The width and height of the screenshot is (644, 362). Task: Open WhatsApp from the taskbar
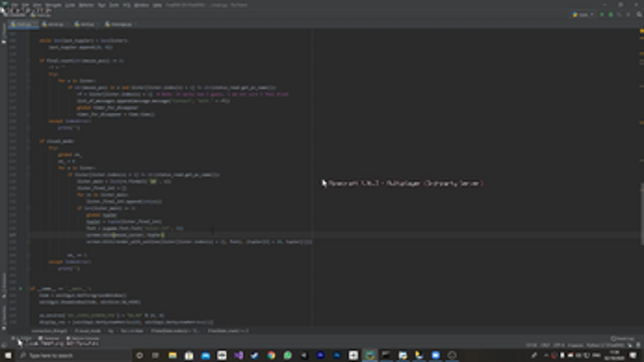[x=288, y=355]
